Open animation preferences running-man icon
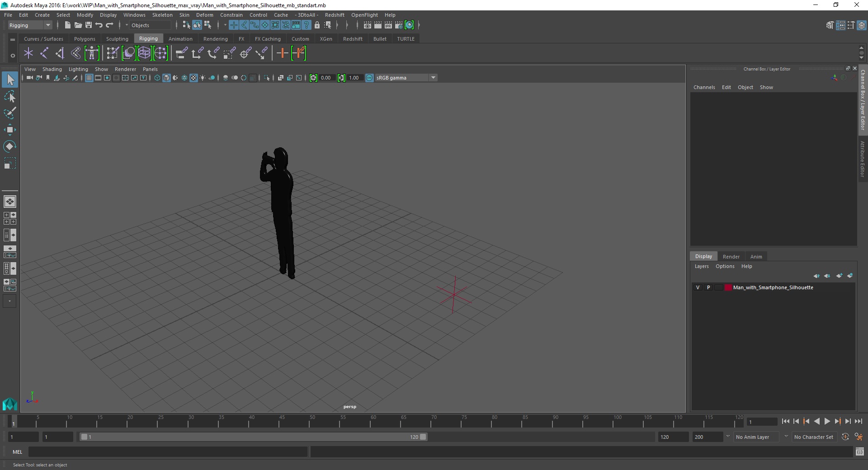This screenshot has width=868, height=470. 859,437
